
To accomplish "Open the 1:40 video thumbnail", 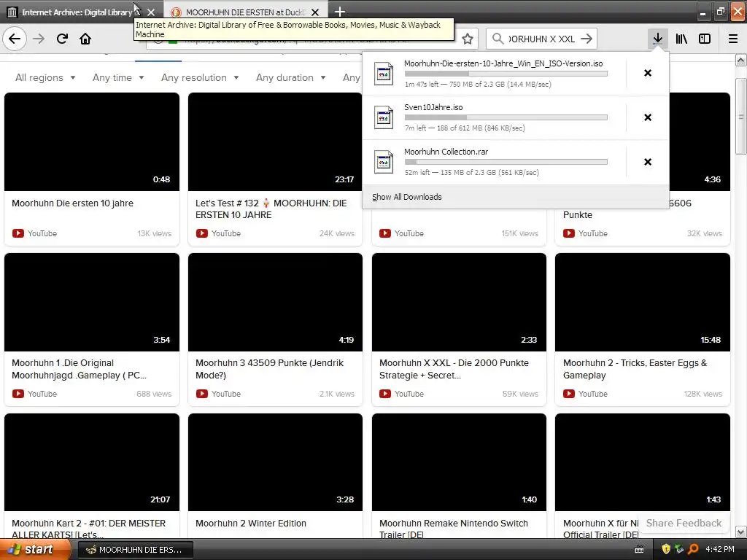I will click(460, 462).
